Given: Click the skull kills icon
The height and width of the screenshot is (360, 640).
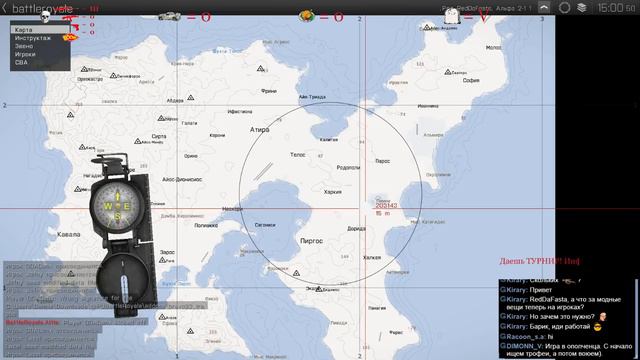Looking at the screenshot, I should (46, 16).
